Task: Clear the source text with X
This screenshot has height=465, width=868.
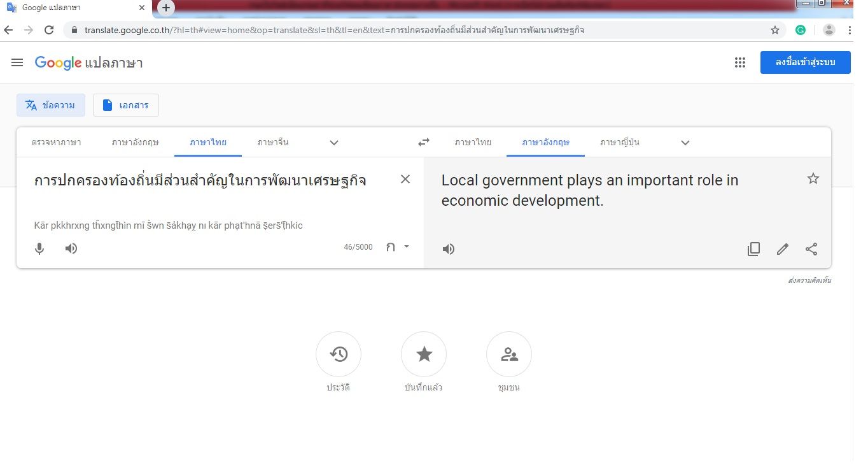Action: point(405,179)
